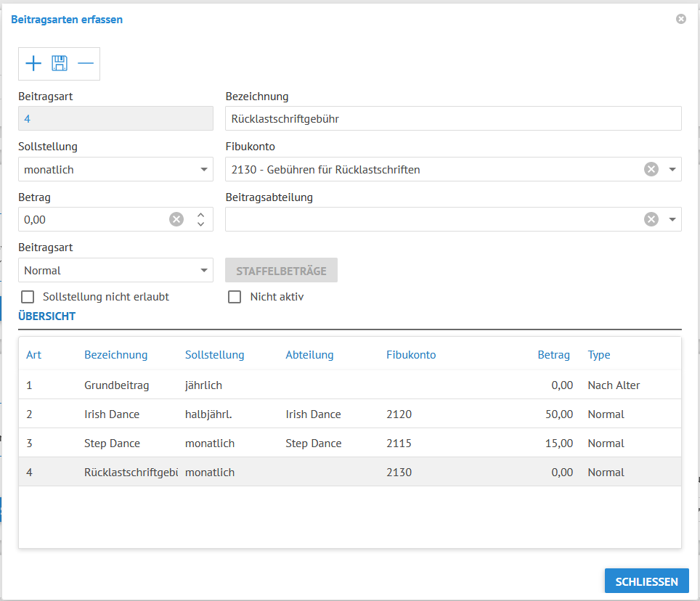Clear the Fibukonto selection
The height and width of the screenshot is (601, 700).
[651, 169]
